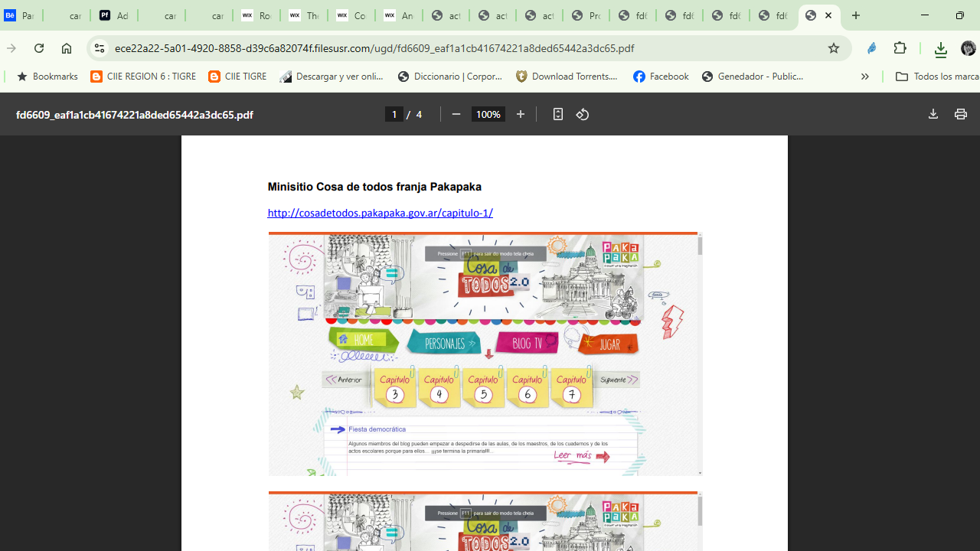Click 'Minisitio Cosa de todos franja Pakapaka' heading
The height and width of the screenshot is (551, 980).
click(374, 187)
